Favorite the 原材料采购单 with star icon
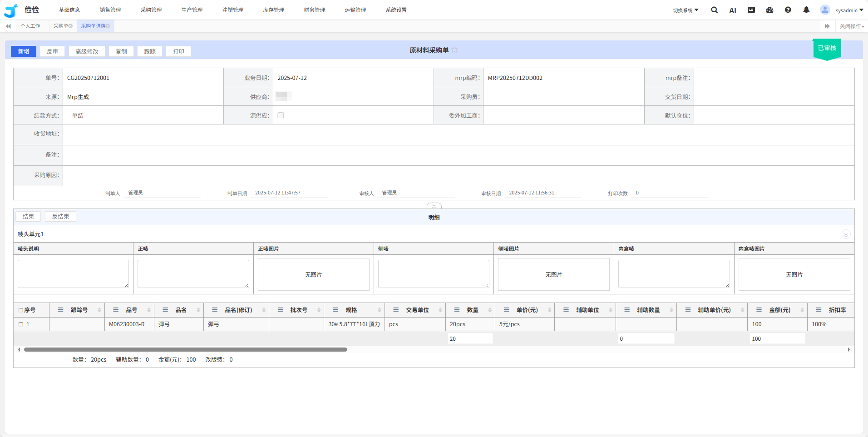 (454, 50)
